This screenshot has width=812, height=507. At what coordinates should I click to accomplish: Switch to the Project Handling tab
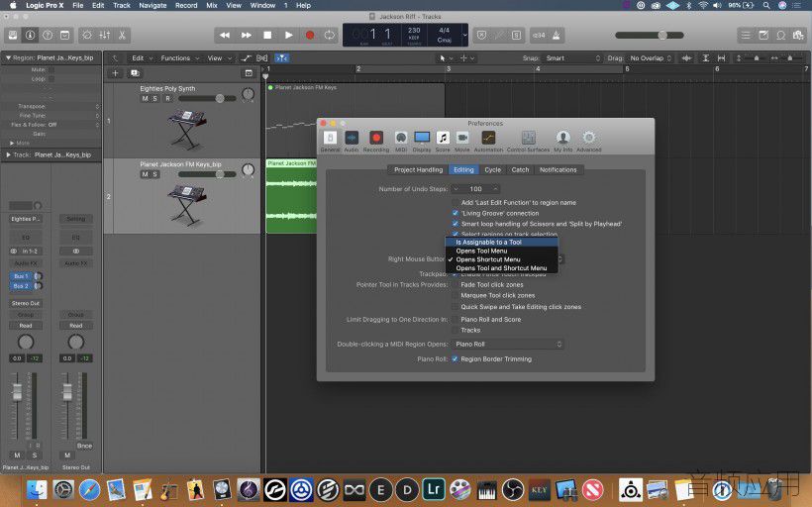click(x=419, y=170)
